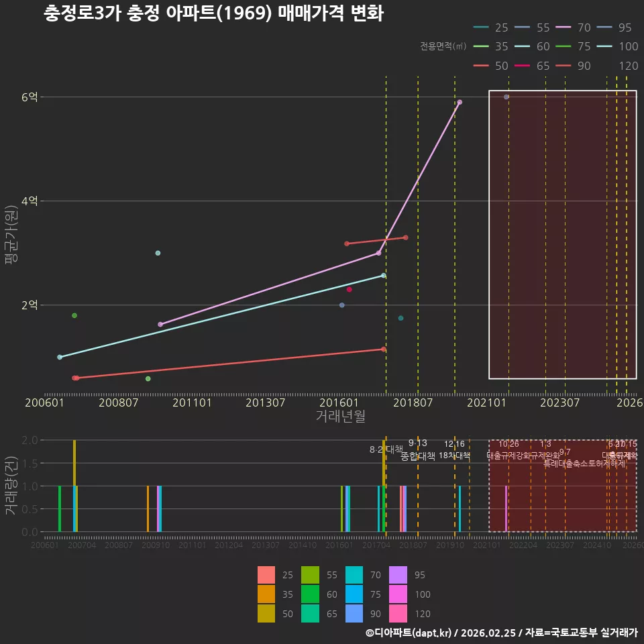Click the 평균가(원) y-axis title
This screenshot has width=644, height=644.
click(x=11, y=235)
